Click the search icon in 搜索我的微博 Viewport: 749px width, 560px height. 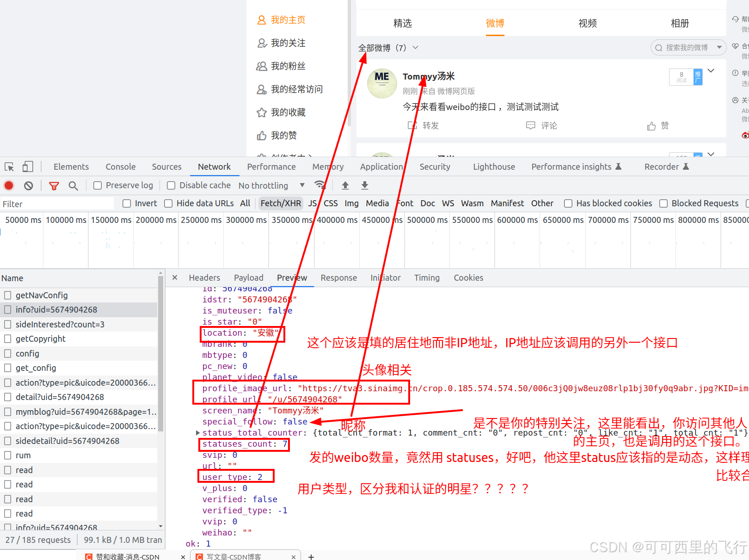pyautogui.click(x=659, y=48)
